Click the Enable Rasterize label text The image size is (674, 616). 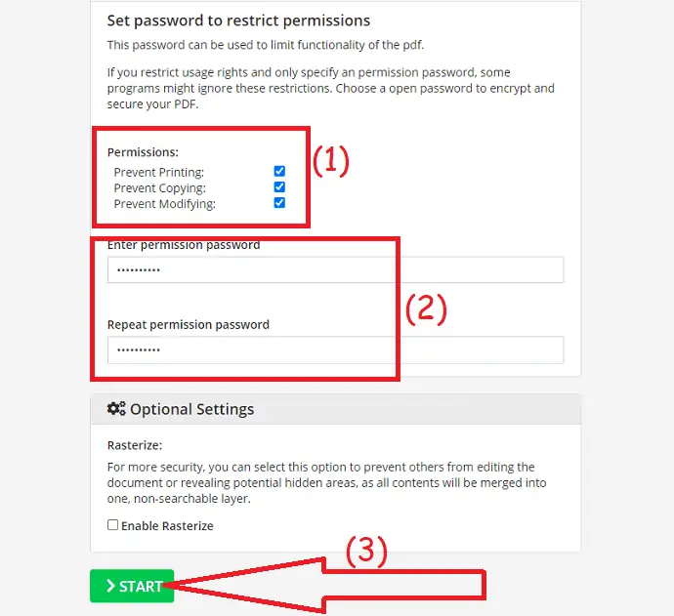tap(167, 526)
